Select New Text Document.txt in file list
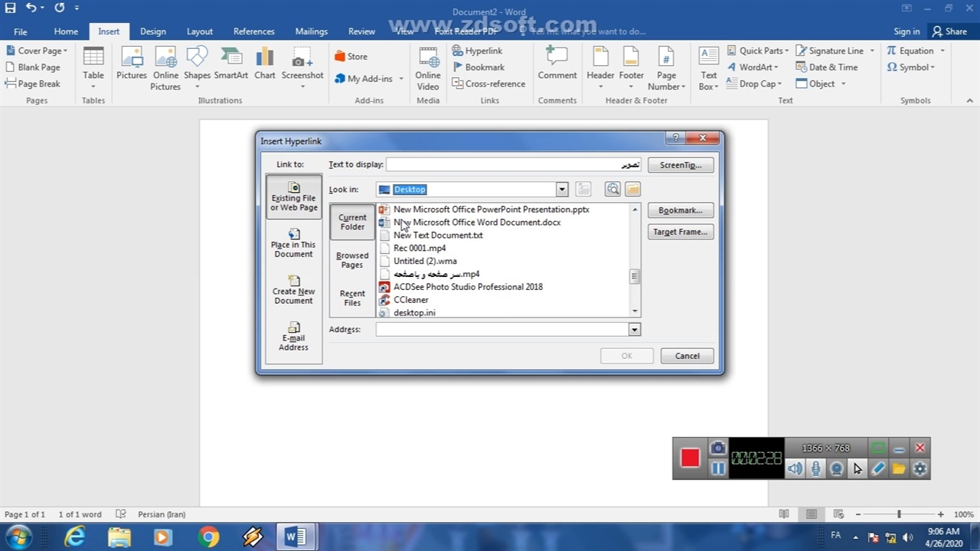Image resolution: width=980 pixels, height=551 pixels. (438, 235)
